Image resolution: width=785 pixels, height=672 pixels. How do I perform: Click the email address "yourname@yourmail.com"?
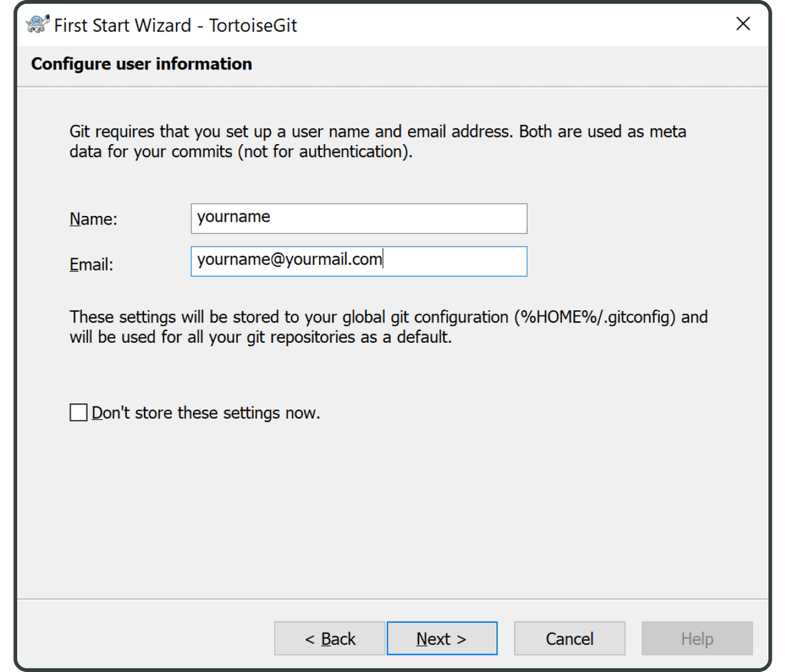(288, 259)
